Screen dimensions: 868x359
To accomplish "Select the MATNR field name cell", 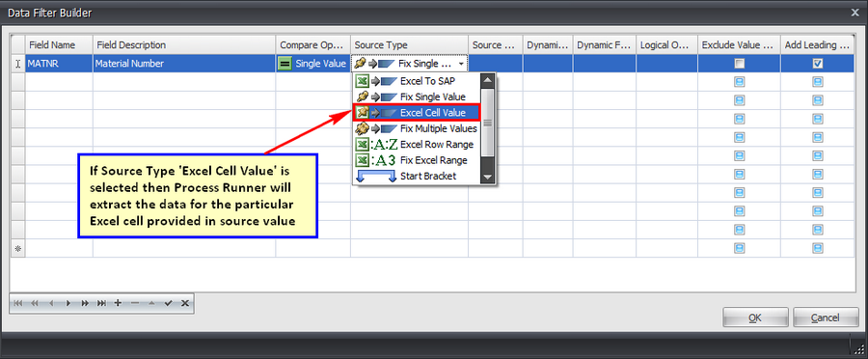I will (x=59, y=64).
